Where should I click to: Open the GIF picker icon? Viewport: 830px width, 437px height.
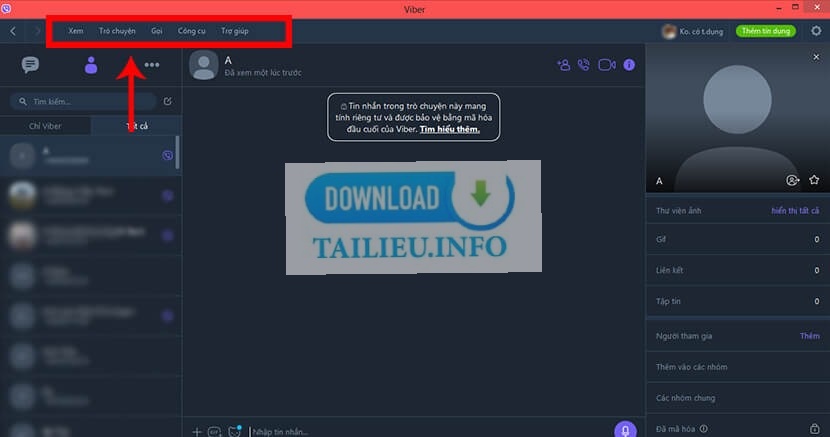(x=214, y=432)
